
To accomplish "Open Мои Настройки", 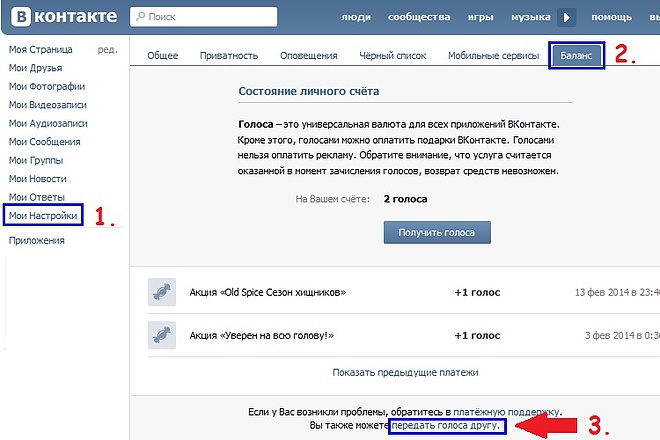I will point(43,216).
